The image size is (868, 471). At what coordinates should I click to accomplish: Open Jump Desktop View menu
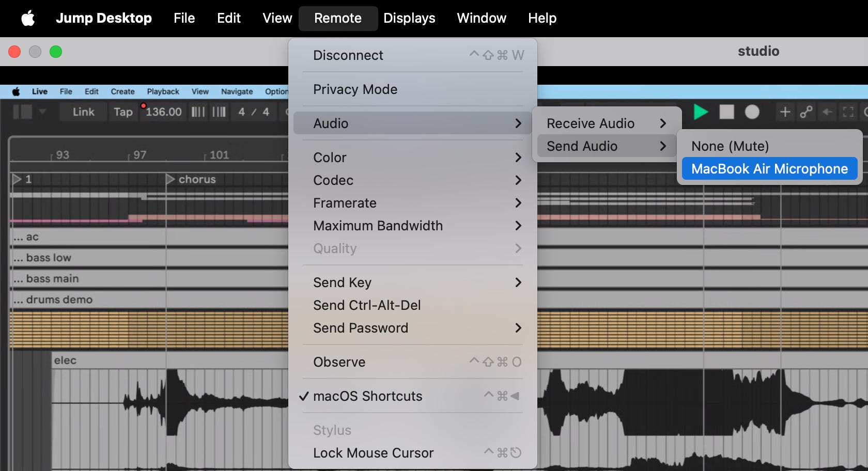277,19
